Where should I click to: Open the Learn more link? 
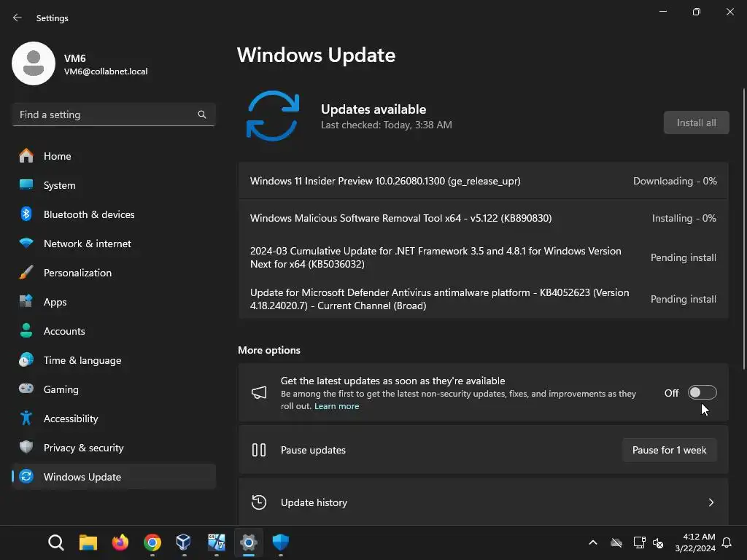click(x=336, y=406)
